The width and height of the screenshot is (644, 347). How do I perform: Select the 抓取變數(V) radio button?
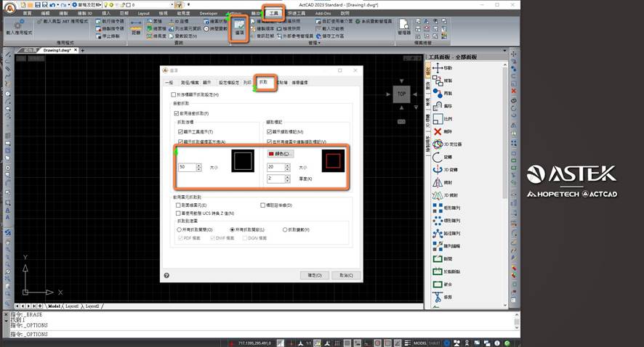(285, 229)
